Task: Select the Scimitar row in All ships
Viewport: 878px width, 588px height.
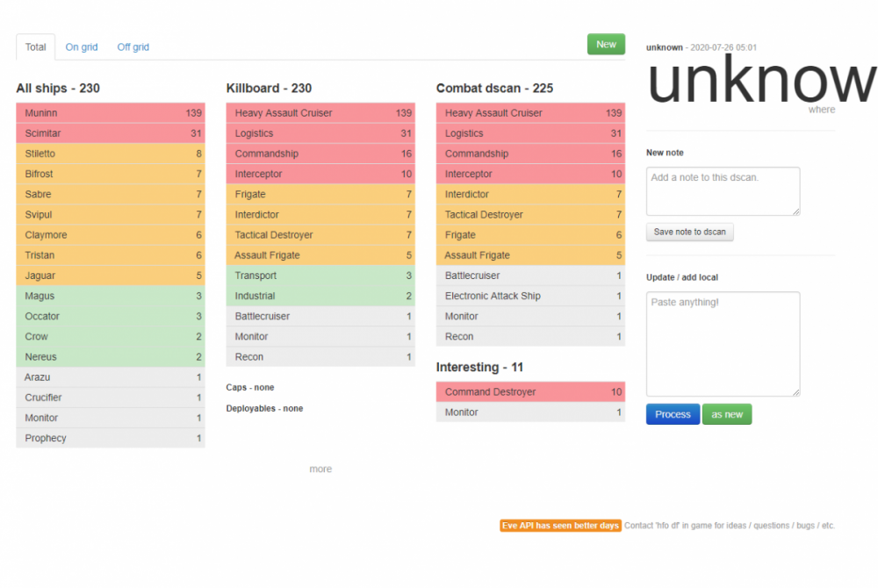Action: pos(111,133)
